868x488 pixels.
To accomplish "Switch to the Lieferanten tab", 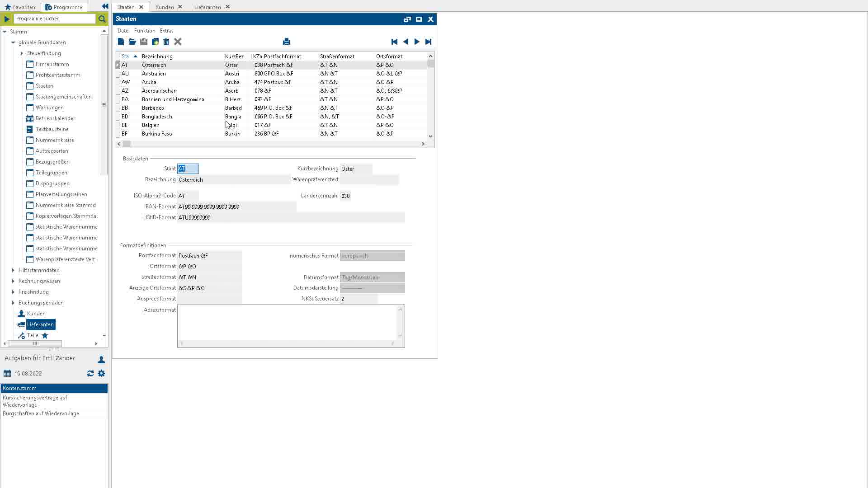I will point(208,7).
